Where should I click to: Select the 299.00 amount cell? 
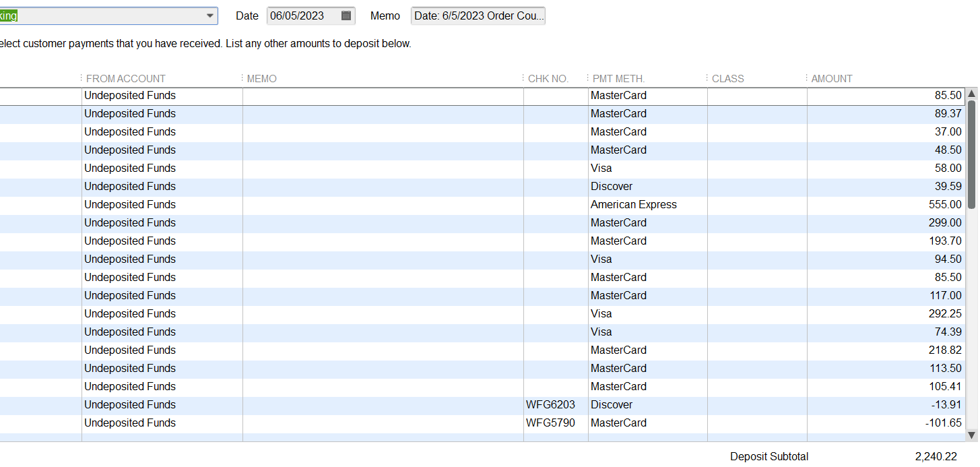coord(886,223)
